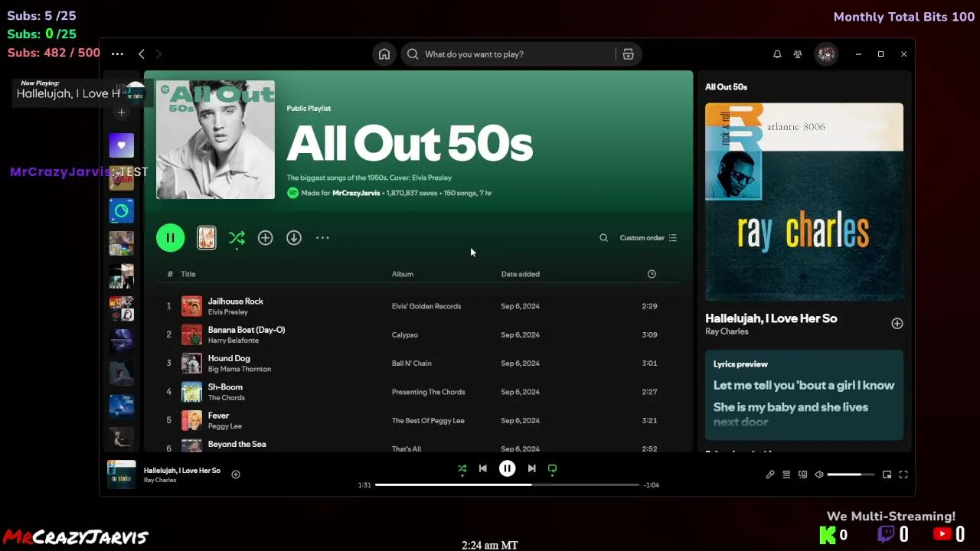Click Ray Charles artist in Now Playing panel
The width and height of the screenshot is (980, 551).
(727, 331)
